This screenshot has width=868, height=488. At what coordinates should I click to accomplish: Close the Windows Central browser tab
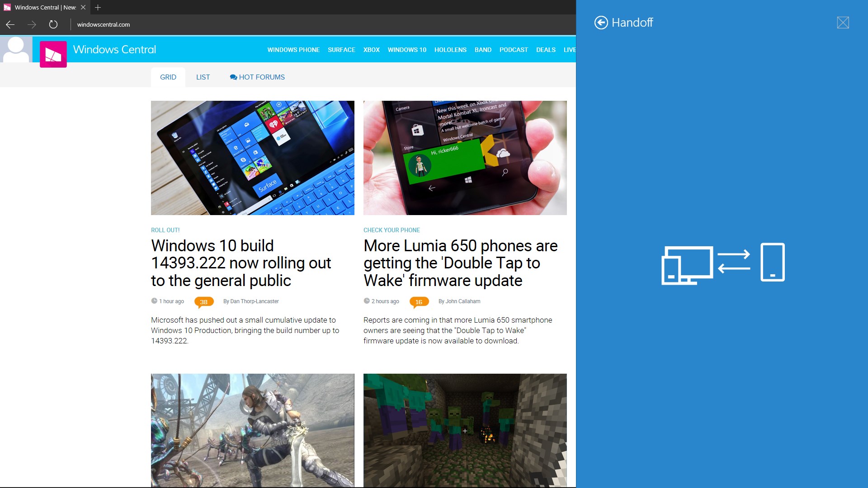tap(83, 7)
